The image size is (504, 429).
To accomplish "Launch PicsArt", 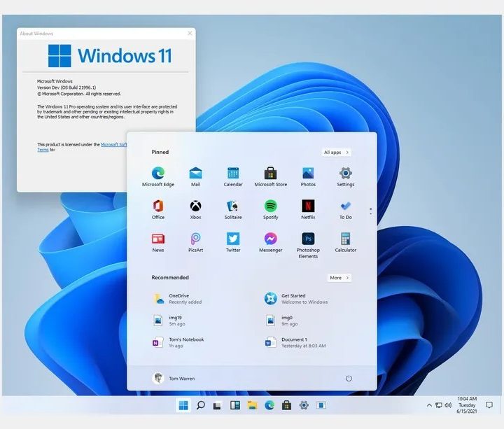I will (x=195, y=242).
